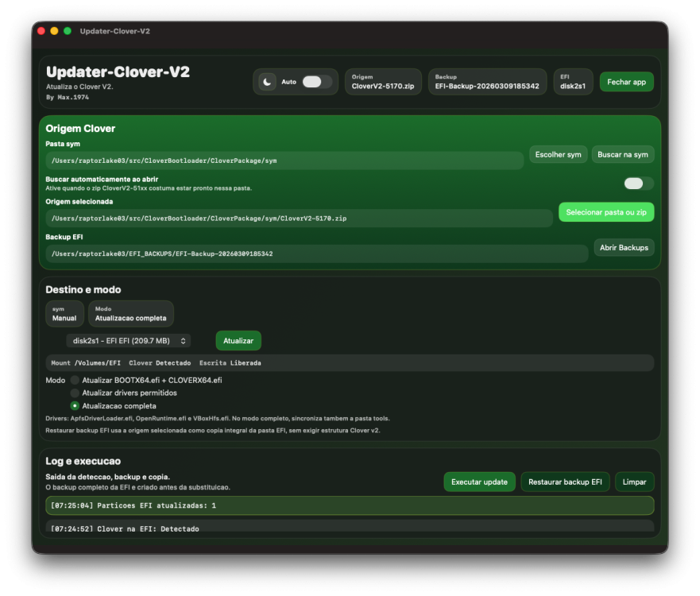Click the 'Clover Detectado' status text
700x596 pixels.
coord(160,363)
